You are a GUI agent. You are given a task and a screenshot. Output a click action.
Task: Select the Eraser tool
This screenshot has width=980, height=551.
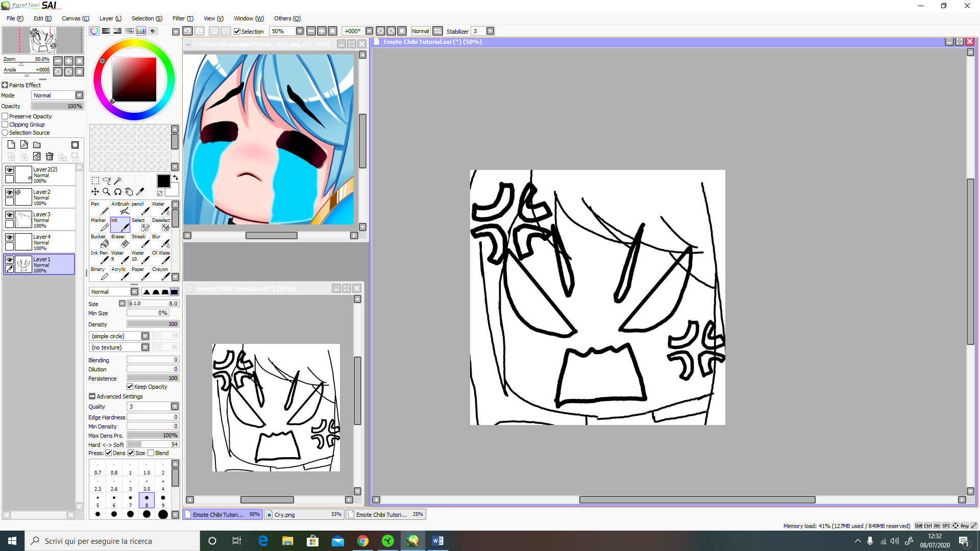tap(120, 241)
